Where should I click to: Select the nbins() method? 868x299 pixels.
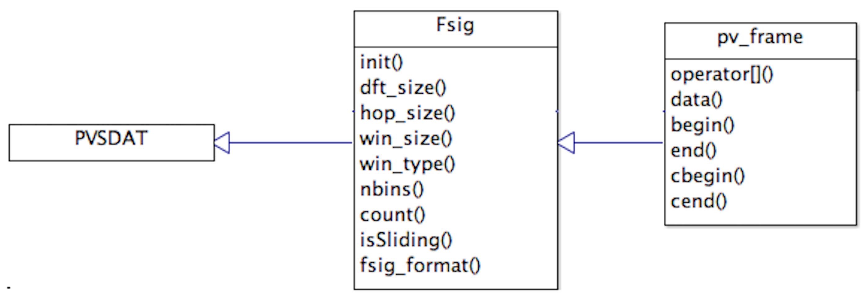click(x=392, y=190)
